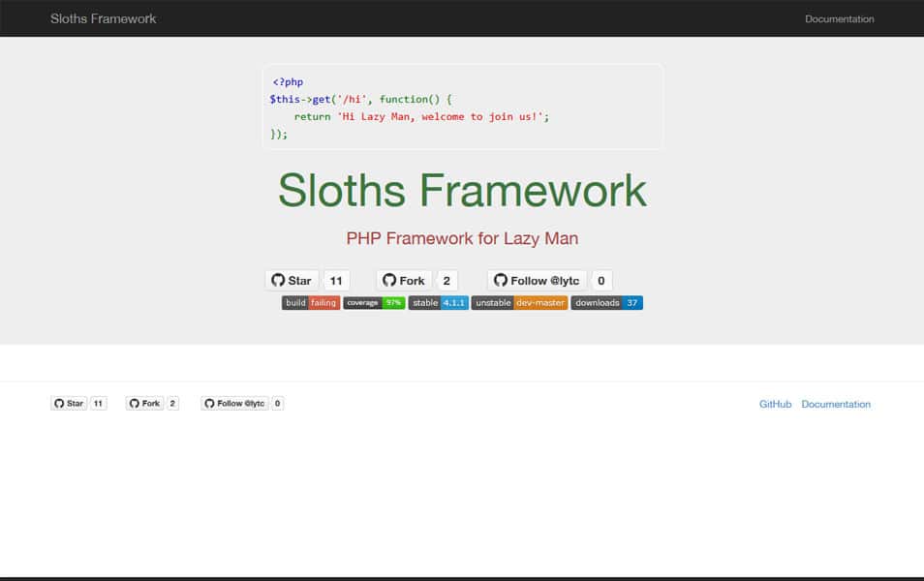The width and height of the screenshot is (924, 581).
Task: Open the hero follower count 0
Action: [601, 281]
